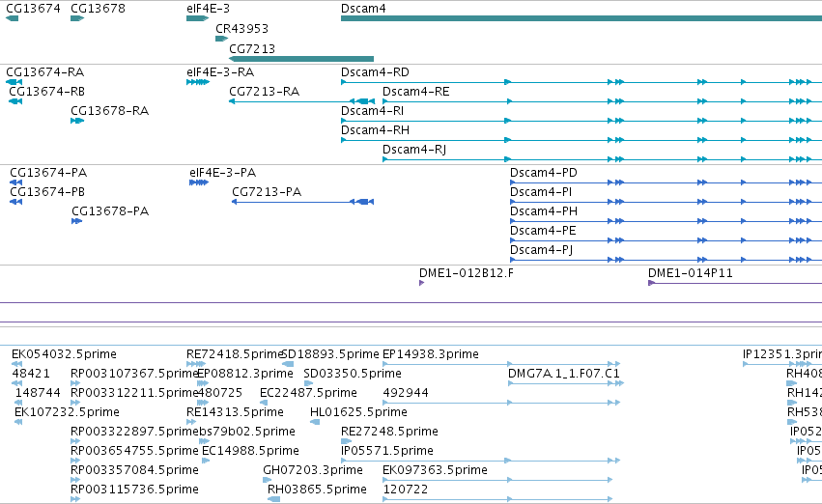Viewport: 822px width, 504px height.
Task: Select the Dscam4-PE protein feature
Action: [666, 240]
